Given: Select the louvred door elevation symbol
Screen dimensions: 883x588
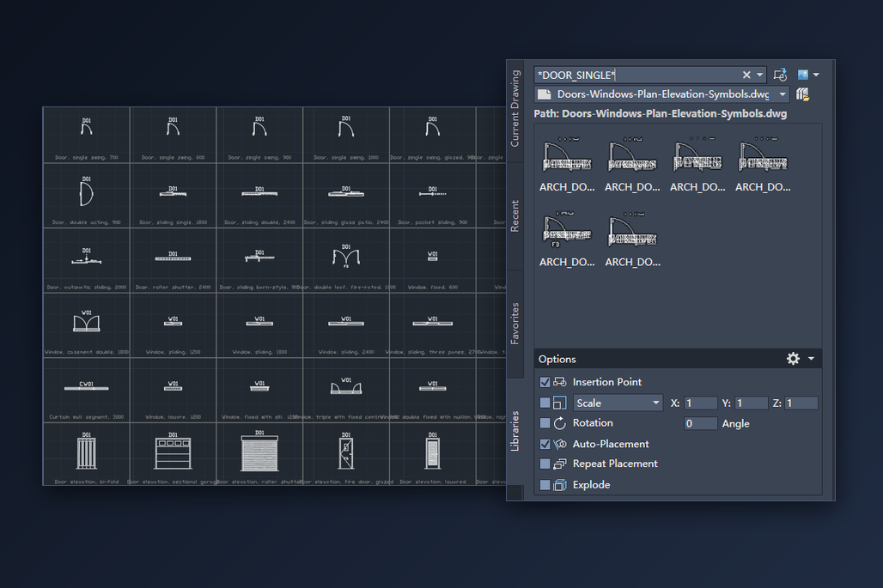Looking at the screenshot, I should [x=433, y=452].
